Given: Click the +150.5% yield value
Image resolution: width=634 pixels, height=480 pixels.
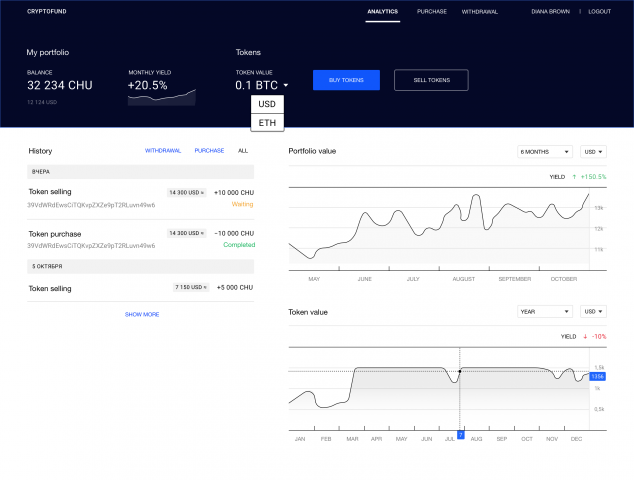Looking at the screenshot, I should [x=594, y=177].
